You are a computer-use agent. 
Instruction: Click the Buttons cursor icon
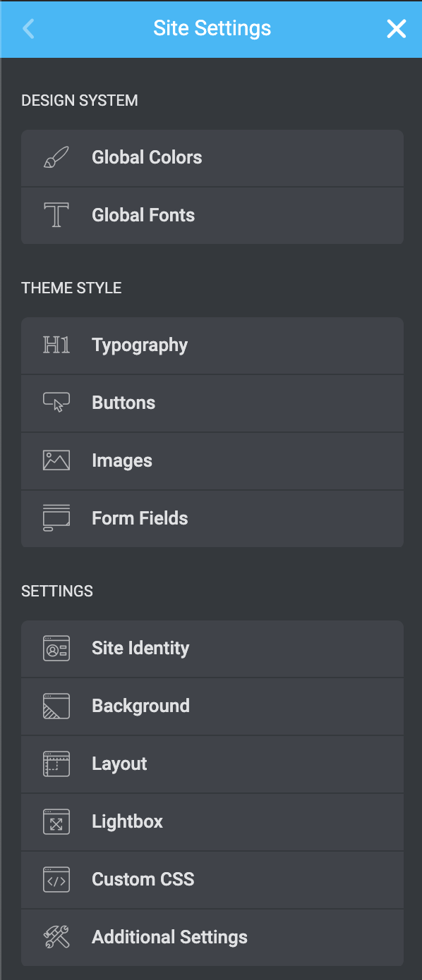(x=56, y=403)
